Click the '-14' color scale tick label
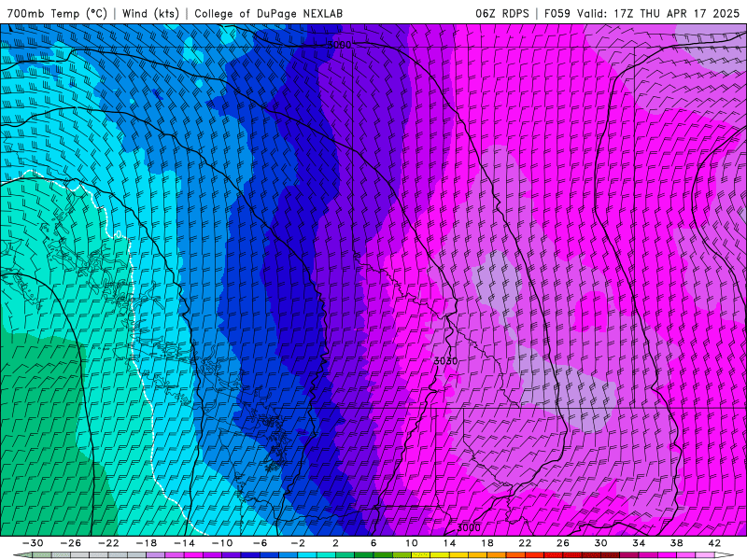747x560 pixels. point(184,543)
